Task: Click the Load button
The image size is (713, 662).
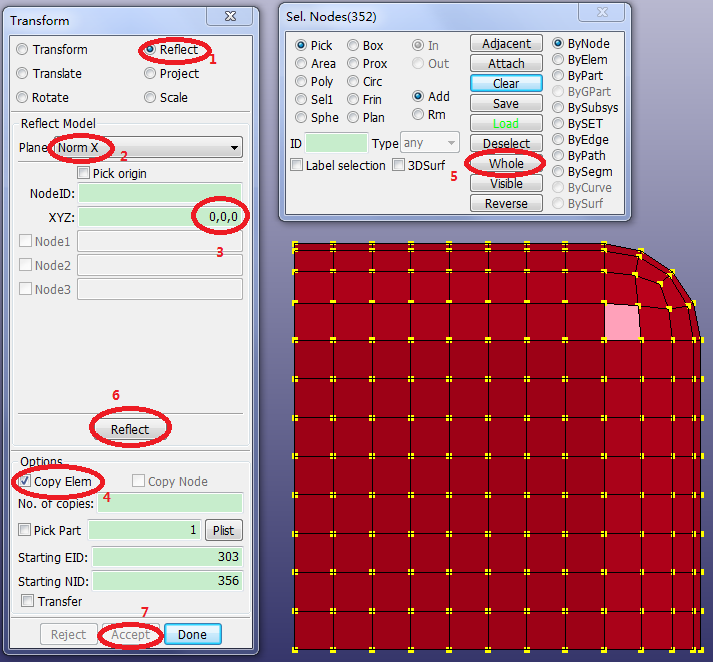Action: pos(506,124)
